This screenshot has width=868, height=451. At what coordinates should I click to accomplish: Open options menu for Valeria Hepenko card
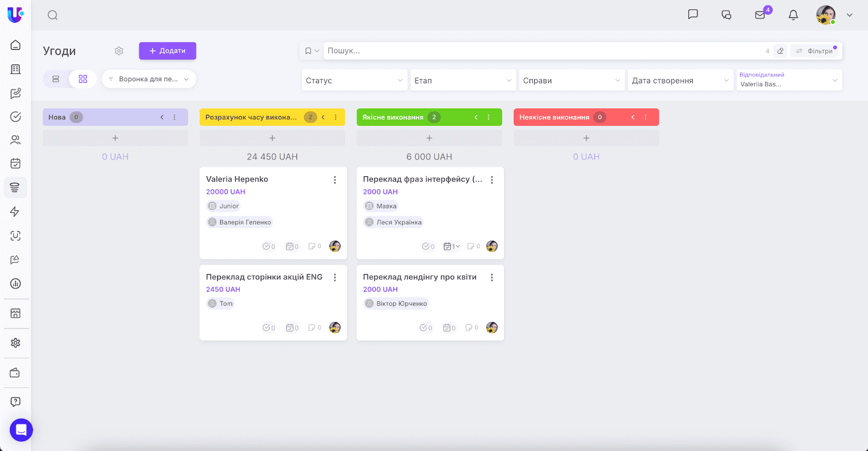point(335,180)
